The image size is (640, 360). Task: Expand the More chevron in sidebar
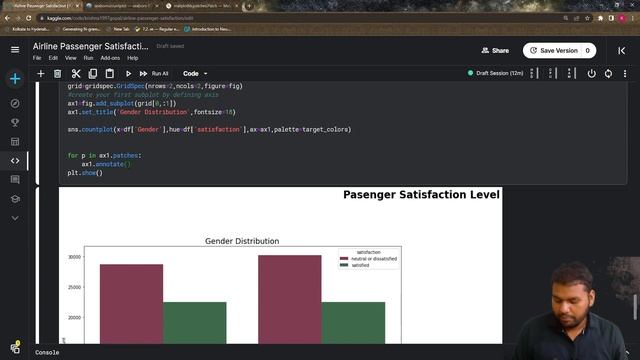15,218
